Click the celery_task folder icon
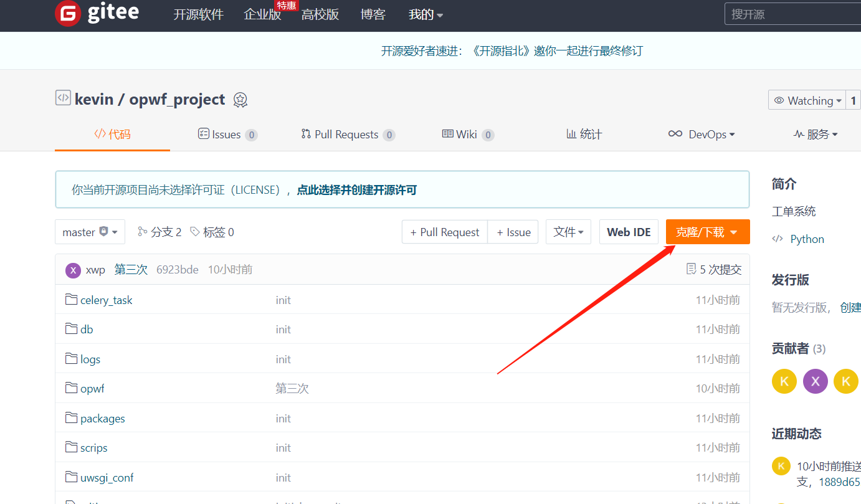 point(71,300)
